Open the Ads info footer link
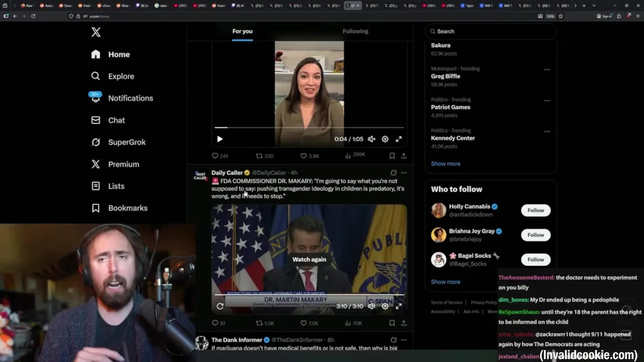 coord(471,312)
